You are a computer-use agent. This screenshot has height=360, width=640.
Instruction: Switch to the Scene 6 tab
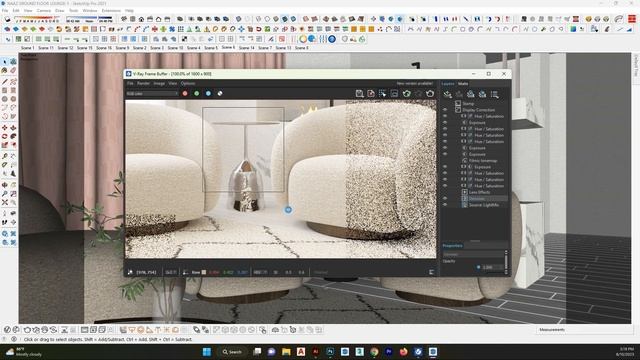tap(228, 47)
